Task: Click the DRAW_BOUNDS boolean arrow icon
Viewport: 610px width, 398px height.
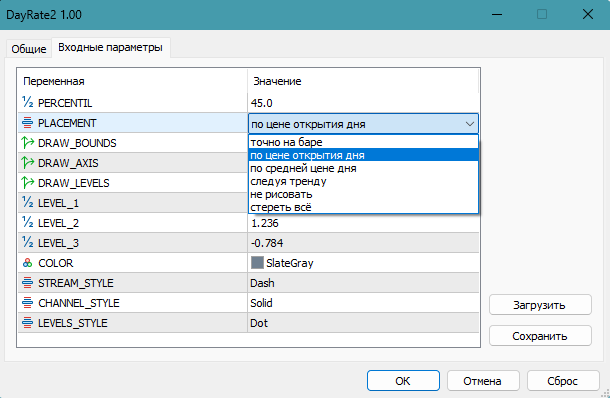Action: pos(28,143)
